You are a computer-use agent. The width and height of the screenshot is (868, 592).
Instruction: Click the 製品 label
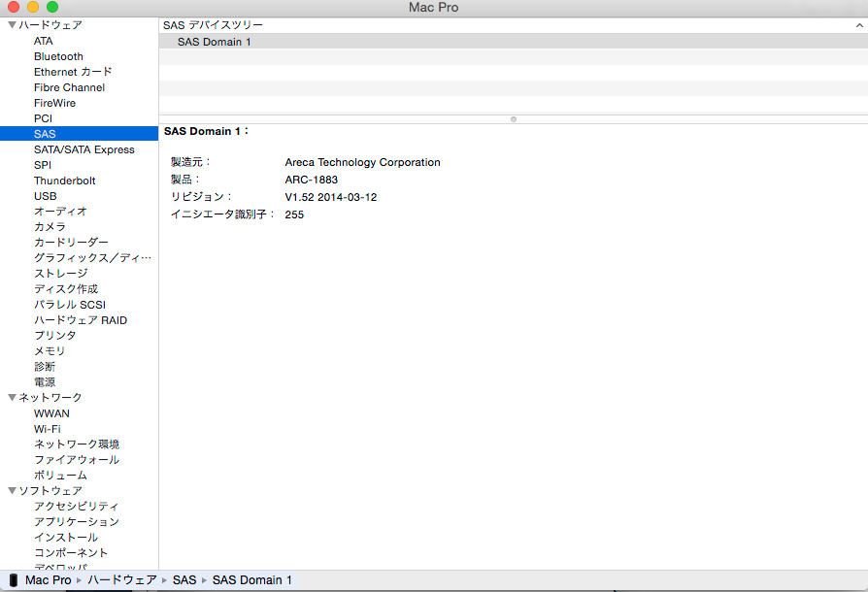click(184, 180)
